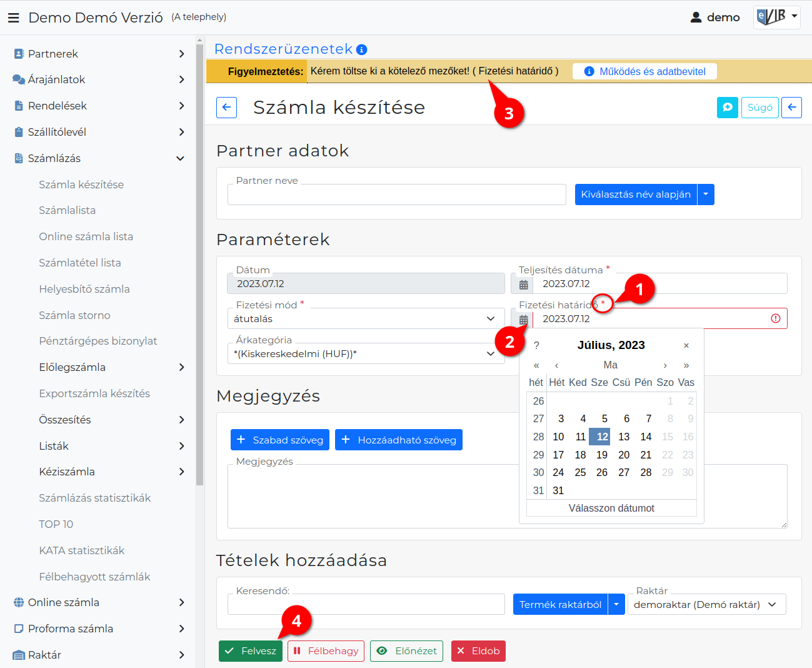Click the info icon next to Rendszerüzenetek
The width and height of the screenshot is (812, 668).
(x=361, y=49)
